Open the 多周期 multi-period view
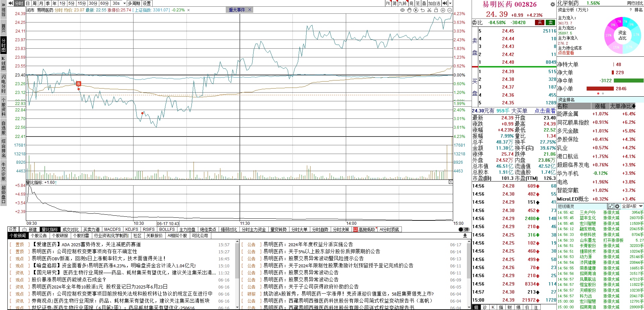The width and height of the screenshot is (644, 310). click(x=134, y=3)
